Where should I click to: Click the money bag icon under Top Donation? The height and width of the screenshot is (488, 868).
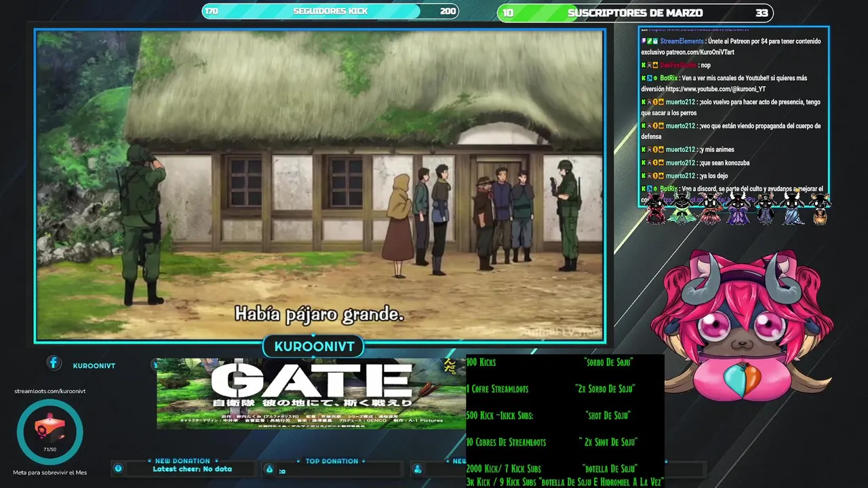[x=269, y=469]
